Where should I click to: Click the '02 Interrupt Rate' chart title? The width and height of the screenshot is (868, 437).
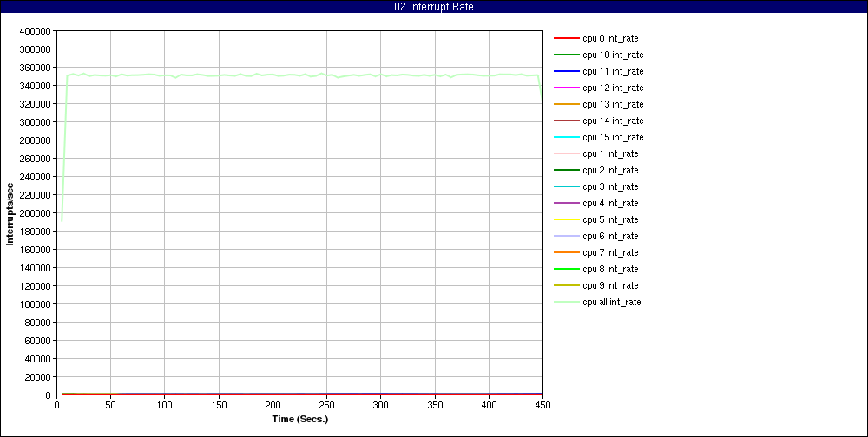(434, 7)
